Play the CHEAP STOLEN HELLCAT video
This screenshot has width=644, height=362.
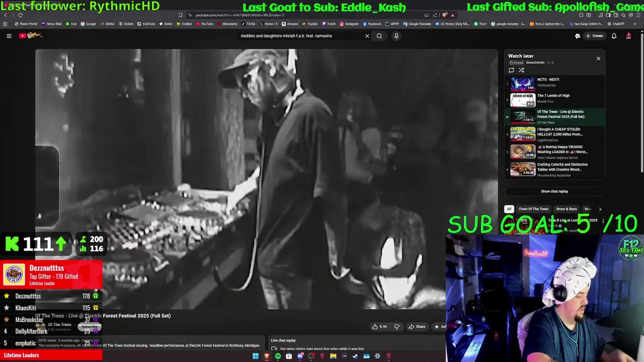tap(554, 134)
